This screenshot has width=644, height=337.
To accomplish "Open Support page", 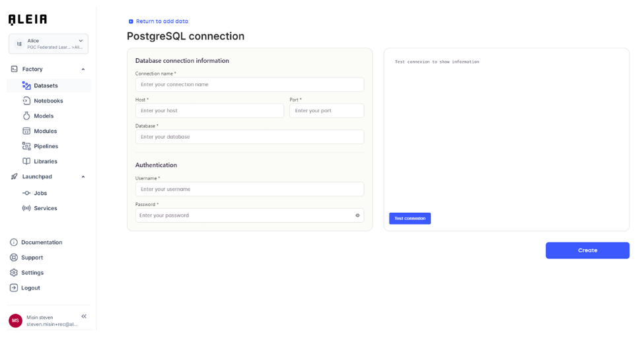I will click(x=32, y=258).
